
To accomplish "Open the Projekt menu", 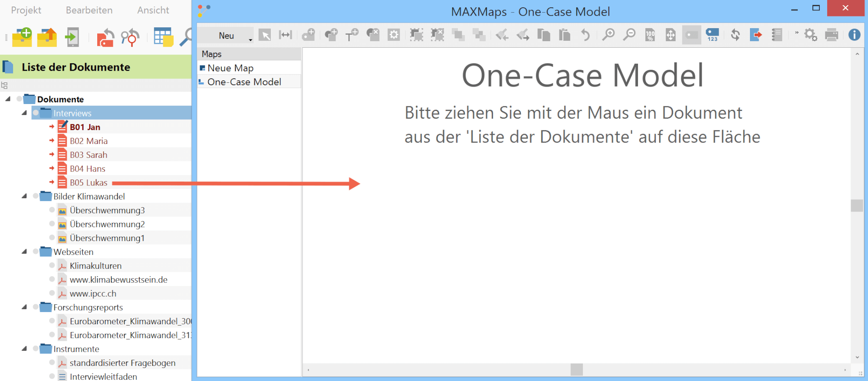I will tap(26, 10).
